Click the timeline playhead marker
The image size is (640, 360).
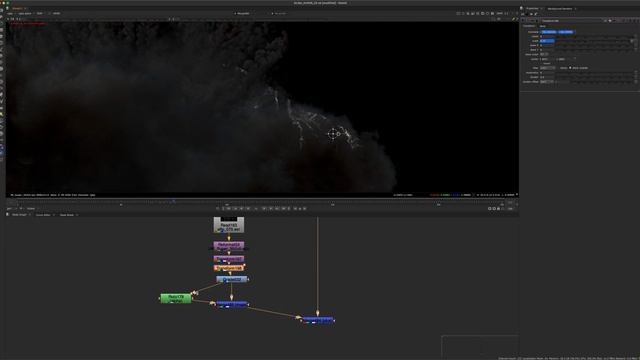click(174, 201)
